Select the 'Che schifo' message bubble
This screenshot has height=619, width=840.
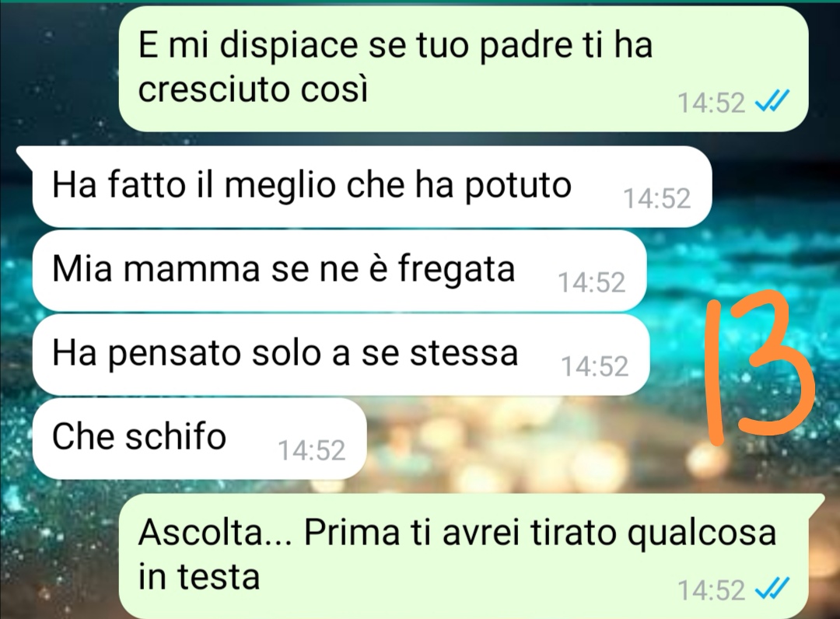click(199, 439)
